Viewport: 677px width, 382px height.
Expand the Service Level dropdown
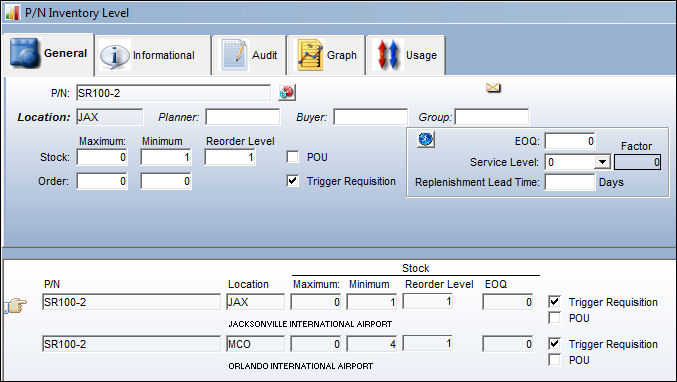coord(602,162)
